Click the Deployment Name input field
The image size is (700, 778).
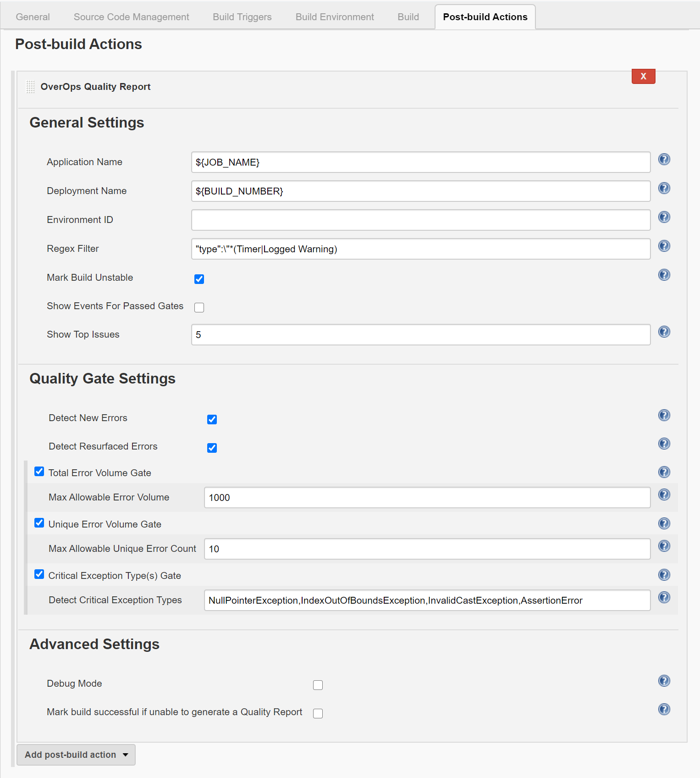coord(421,191)
